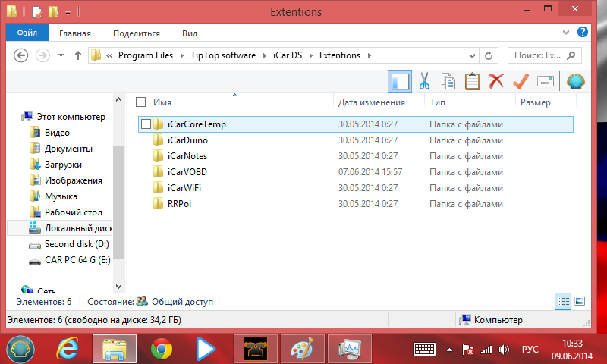Click the clipboard Paste icon

[472, 80]
